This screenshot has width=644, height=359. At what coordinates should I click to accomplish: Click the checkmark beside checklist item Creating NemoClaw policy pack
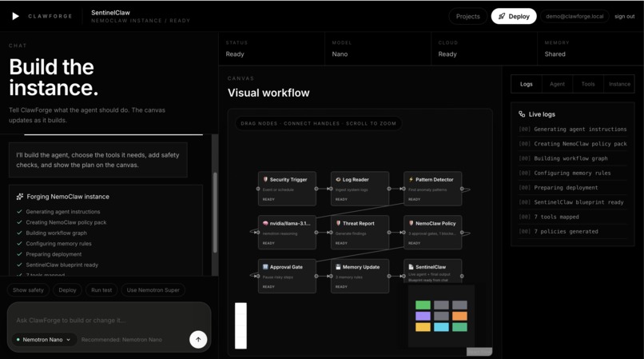19,222
